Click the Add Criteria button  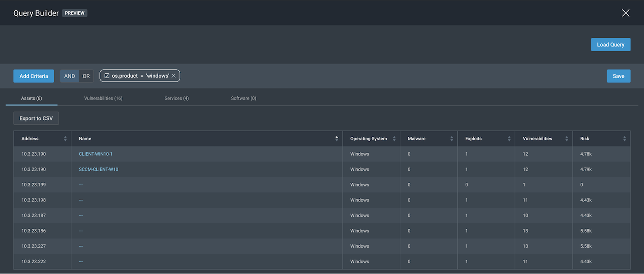coord(34,76)
